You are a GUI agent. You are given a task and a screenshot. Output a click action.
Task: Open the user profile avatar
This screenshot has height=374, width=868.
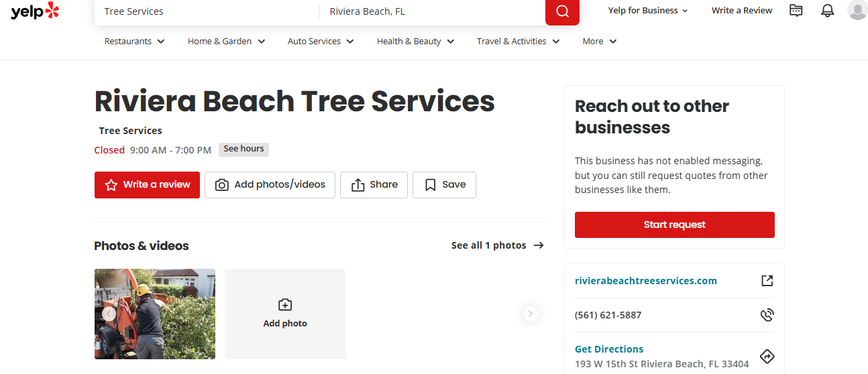click(857, 9)
